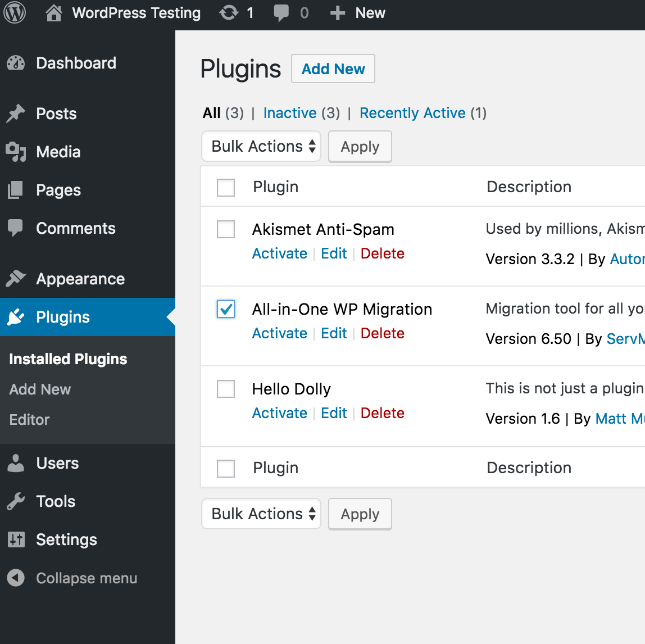Image resolution: width=645 pixels, height=644 pixels.
Task: Select the Plugins menu item
Action: (x=88, y=317)
